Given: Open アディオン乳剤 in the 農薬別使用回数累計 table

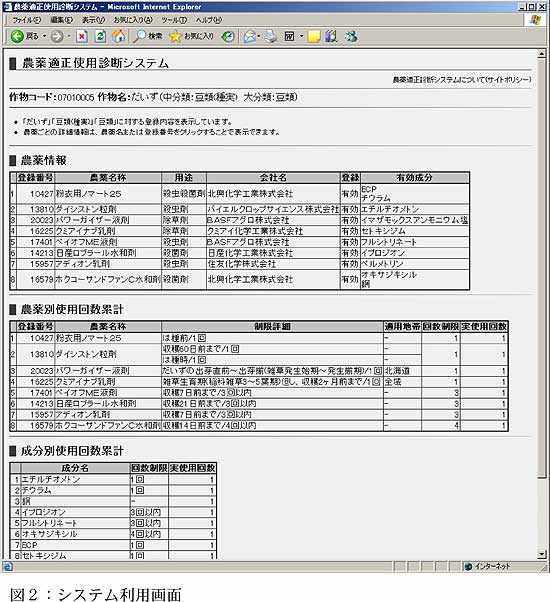Looking at the screenshot, I should pyautogui.click(x=83, y=415).
